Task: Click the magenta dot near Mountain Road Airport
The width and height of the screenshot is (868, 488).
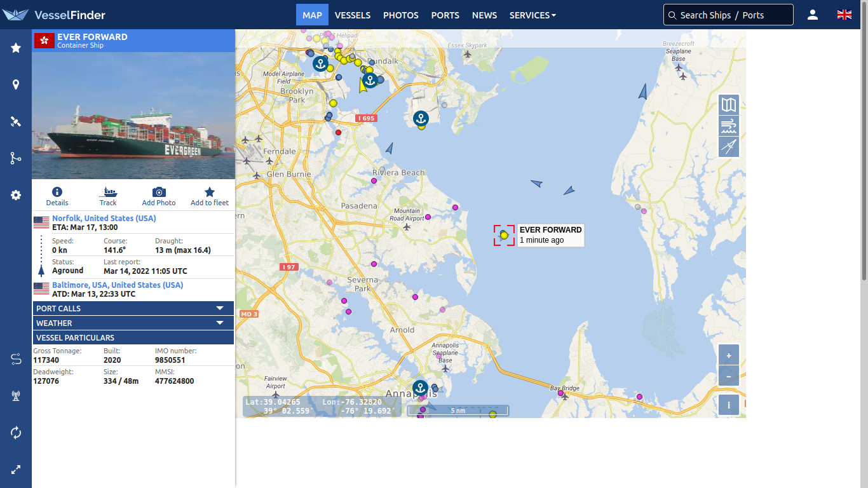Action: (428, 217)
